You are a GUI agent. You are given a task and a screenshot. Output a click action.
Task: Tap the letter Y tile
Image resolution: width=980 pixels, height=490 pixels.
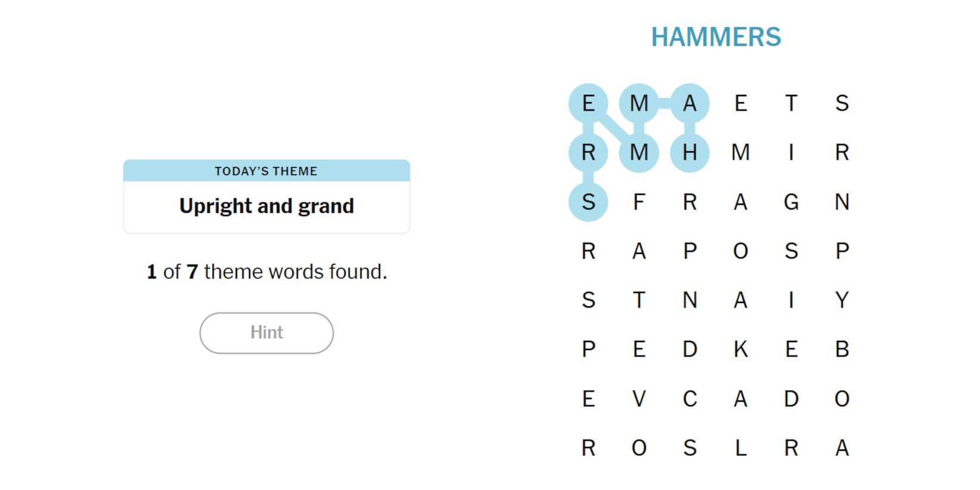[841, 300]
